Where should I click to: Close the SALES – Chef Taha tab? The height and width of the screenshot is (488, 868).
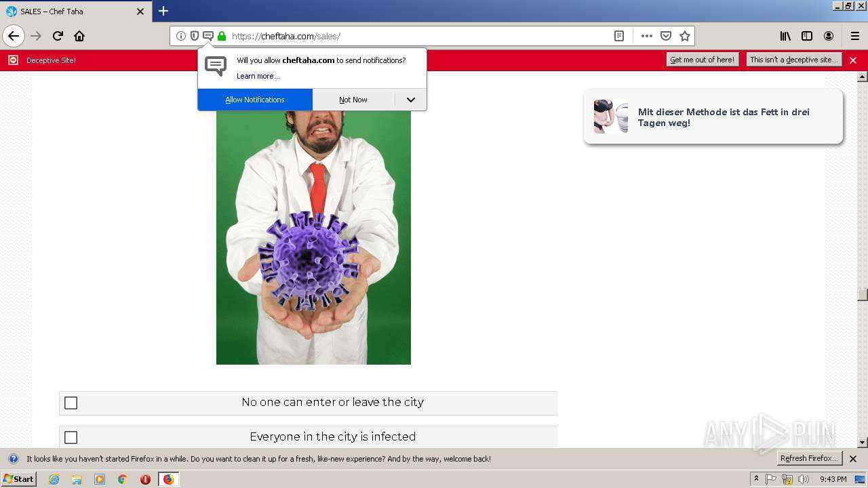click(140, 12)
